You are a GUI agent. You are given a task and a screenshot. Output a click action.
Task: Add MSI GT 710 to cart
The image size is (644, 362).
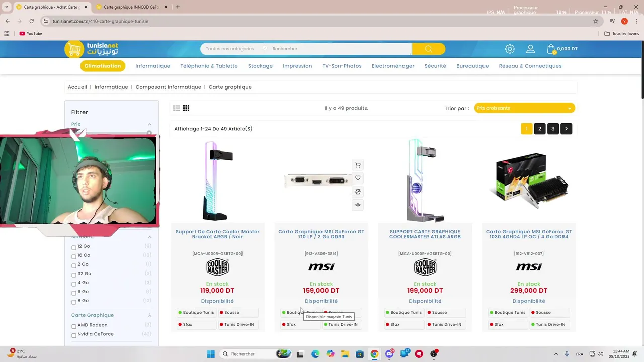[x=358, y=165]
